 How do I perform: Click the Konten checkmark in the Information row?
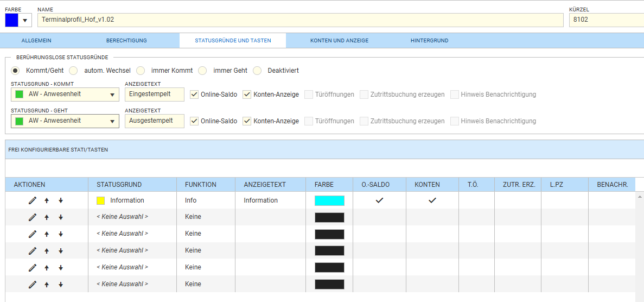coord(432,200)
